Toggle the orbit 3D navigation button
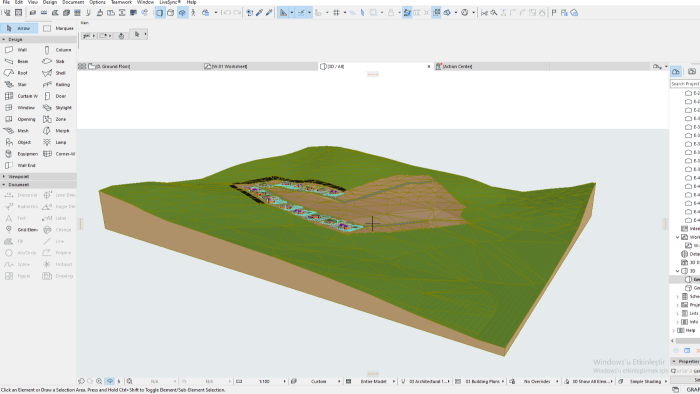Screen dimensions: 700x394 [x=182, y=12]
